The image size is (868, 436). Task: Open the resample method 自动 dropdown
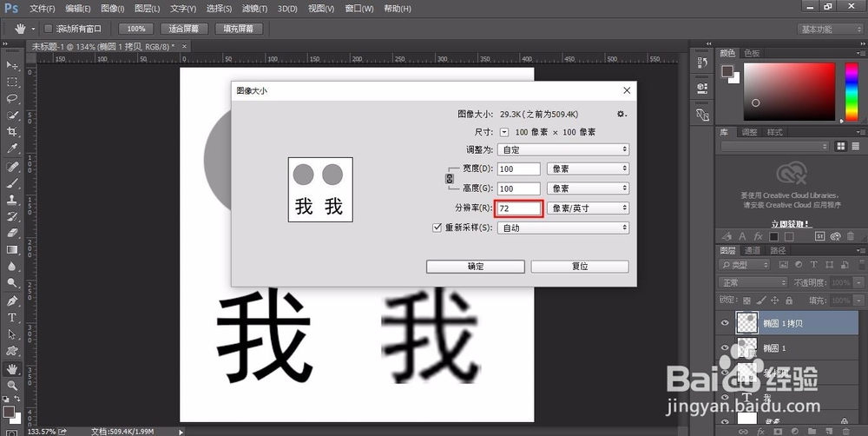click(x=563, y=228)
